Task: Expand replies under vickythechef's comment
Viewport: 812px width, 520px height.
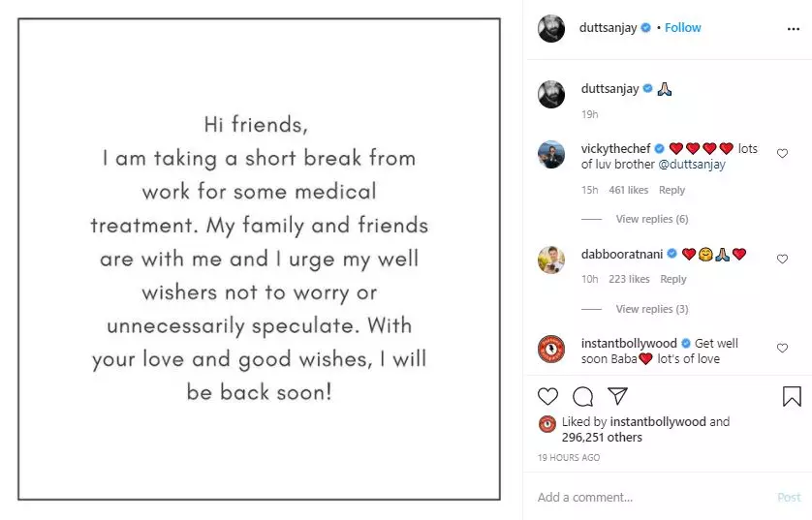Action: tap(651, 220)
